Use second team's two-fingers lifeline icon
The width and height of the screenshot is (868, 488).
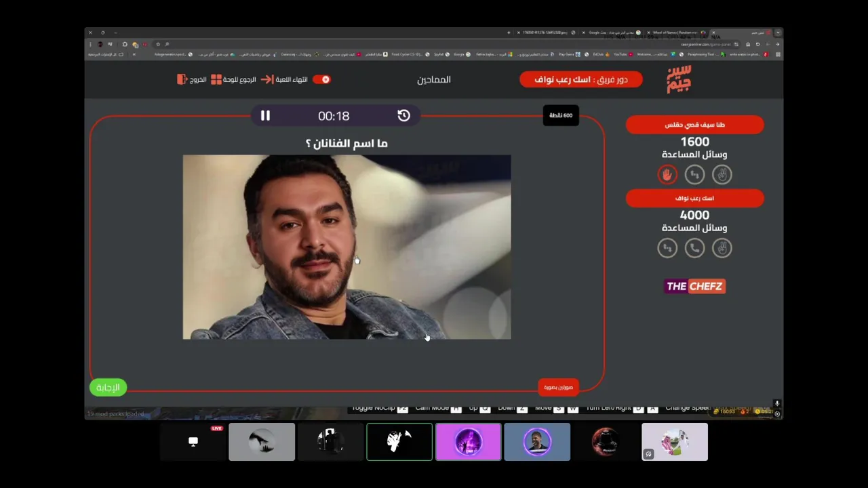click(722, 248)
